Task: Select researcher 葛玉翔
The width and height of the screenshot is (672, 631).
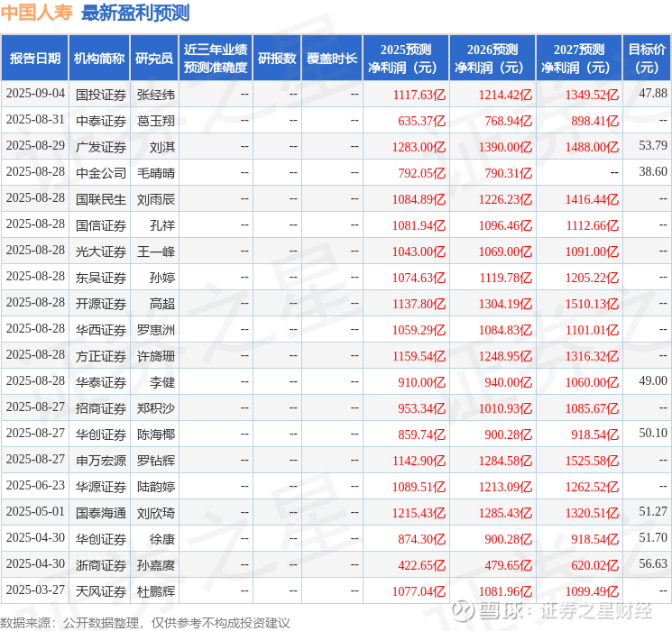Action: (155, 121)
